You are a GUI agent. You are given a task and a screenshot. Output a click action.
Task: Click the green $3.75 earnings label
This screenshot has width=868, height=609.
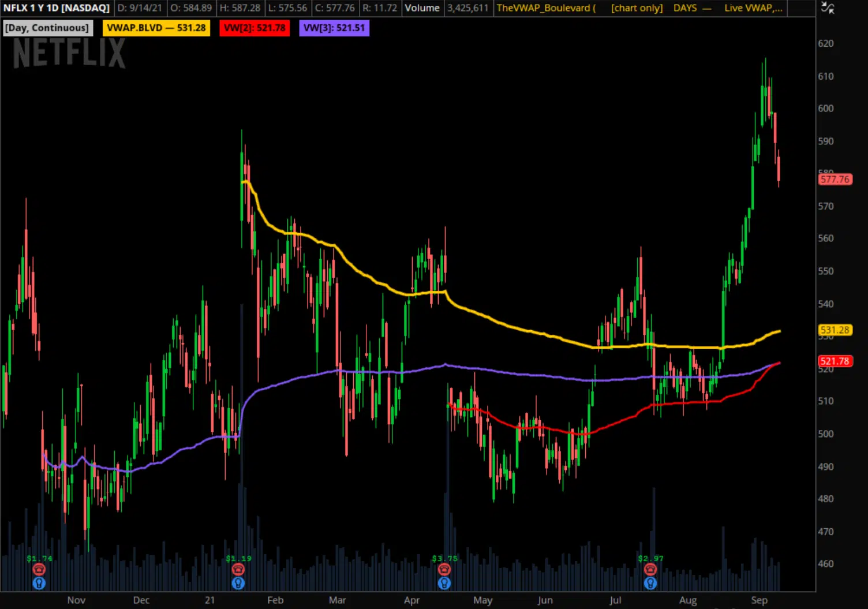pyautogui.click(x=444, y=558)
